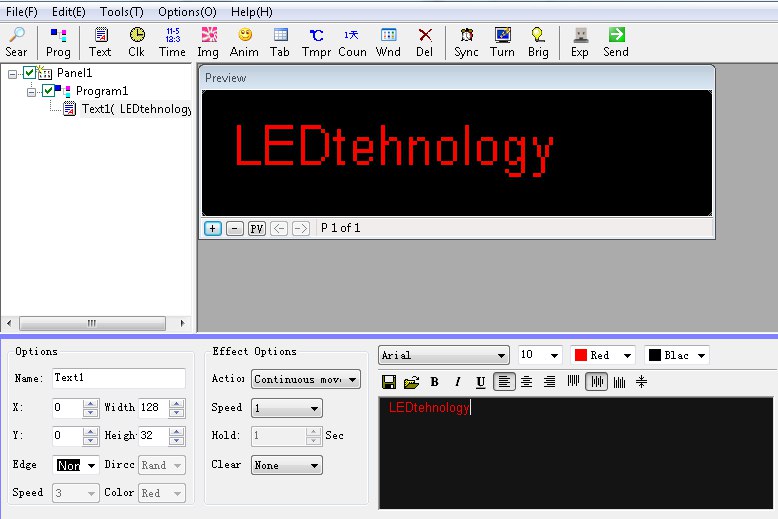Open the Options menu

click(186, 12)
